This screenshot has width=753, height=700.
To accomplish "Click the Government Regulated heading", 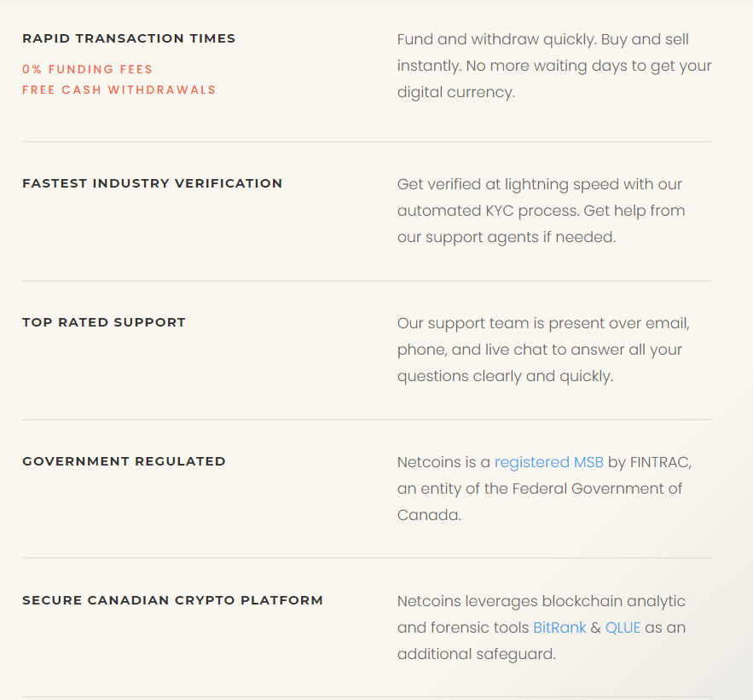I will 124,461.
